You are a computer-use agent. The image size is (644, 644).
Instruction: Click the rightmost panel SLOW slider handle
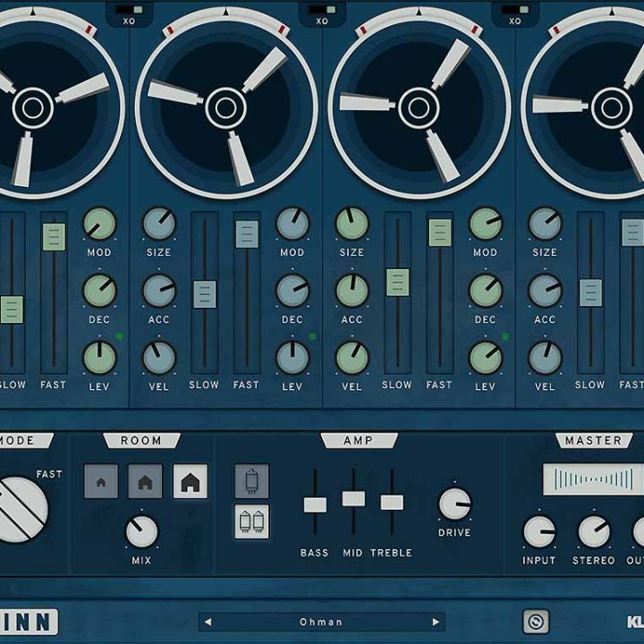pyautogui.click(x=590, y=292)
